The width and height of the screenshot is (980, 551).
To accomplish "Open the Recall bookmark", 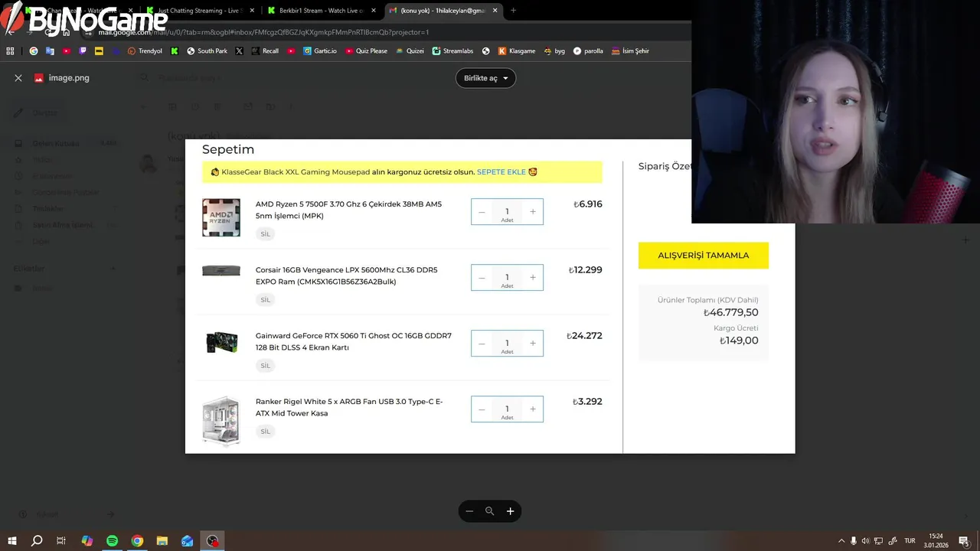I will coord(265,51).
